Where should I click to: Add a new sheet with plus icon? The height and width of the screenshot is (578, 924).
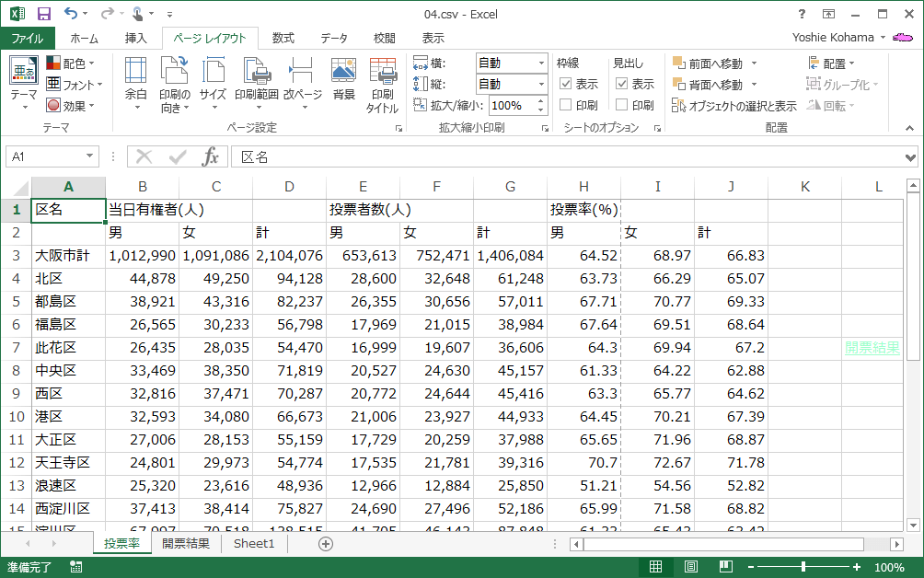(x=326, y=544)
